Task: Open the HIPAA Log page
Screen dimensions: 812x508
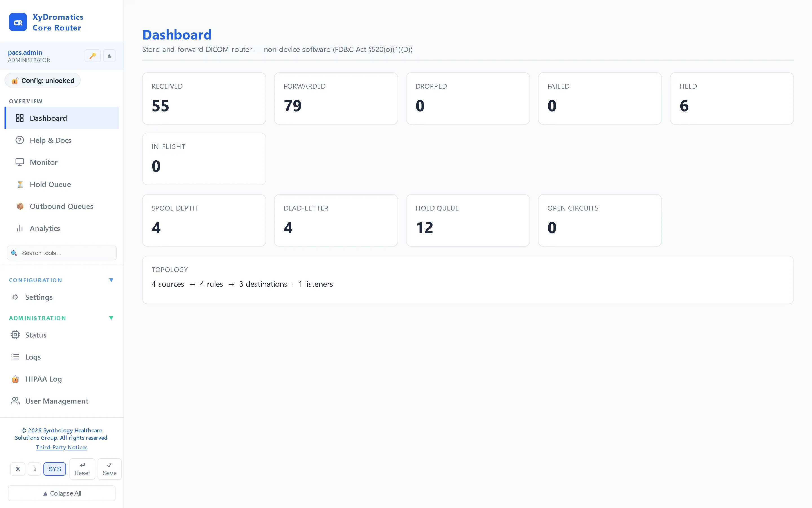Action: click(62, 379)
